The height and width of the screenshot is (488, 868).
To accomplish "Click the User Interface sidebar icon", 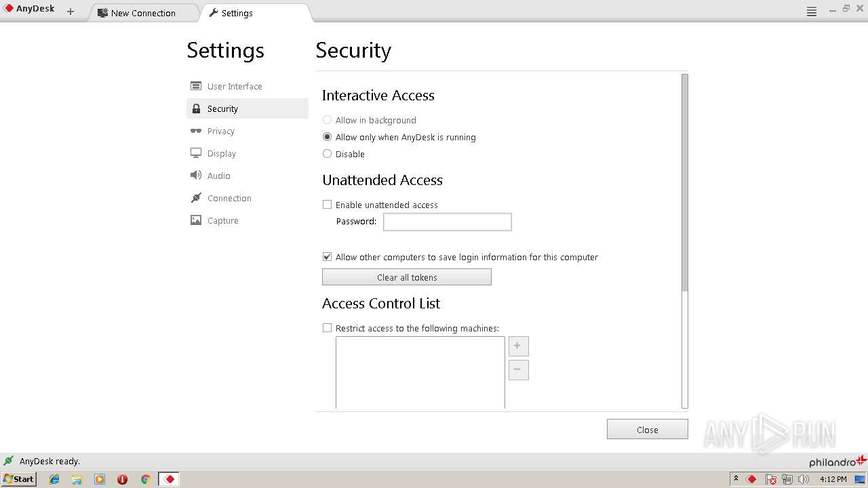I will click(196, 86).
